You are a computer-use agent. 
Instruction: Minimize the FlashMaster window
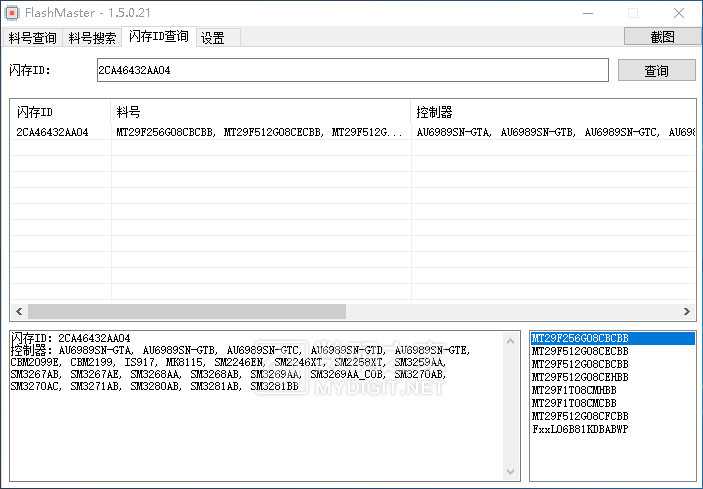tap(588, 13)
